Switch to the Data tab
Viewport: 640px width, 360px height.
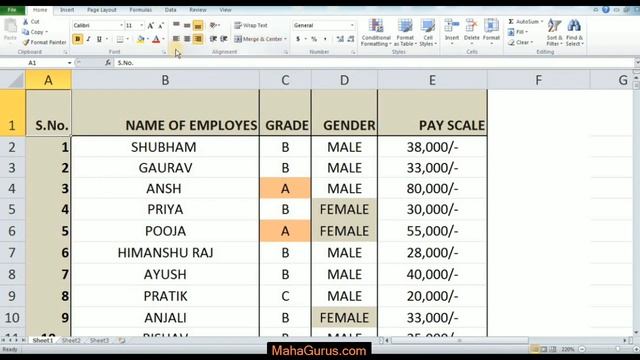171,10
